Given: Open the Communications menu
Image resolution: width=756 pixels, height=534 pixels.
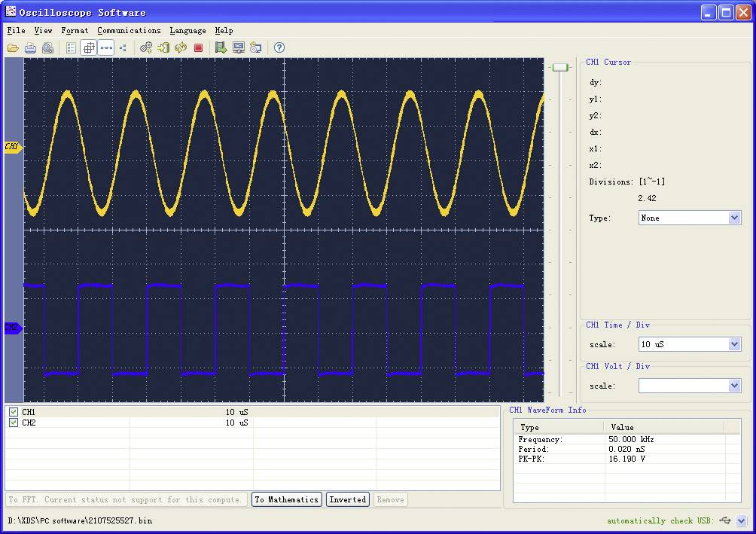Looking at the screenshot, I should [129, 31].
